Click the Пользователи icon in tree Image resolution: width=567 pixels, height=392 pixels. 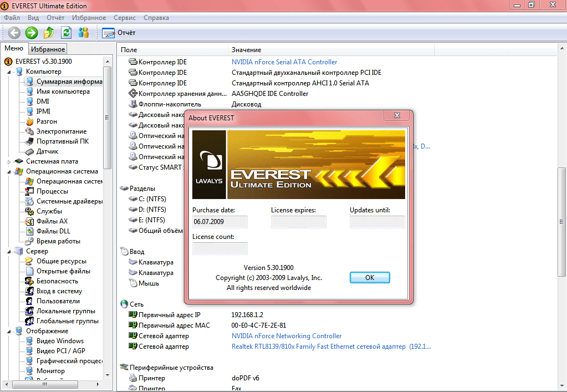(x=29, y=301)
